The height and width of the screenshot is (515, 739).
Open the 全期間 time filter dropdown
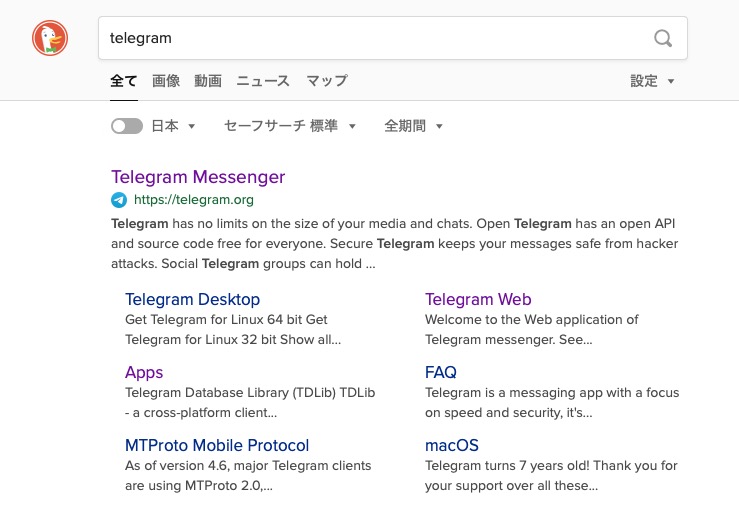coord(413,126)
